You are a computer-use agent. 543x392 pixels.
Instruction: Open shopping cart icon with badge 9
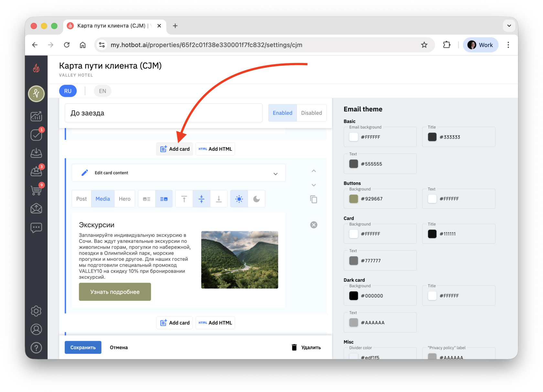[37, 190]
